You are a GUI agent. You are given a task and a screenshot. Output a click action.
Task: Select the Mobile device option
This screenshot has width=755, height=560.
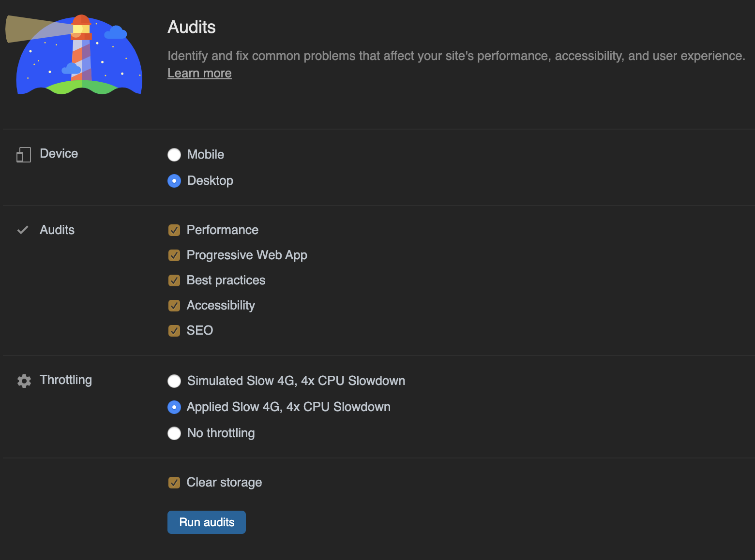[x=174, y=155]
